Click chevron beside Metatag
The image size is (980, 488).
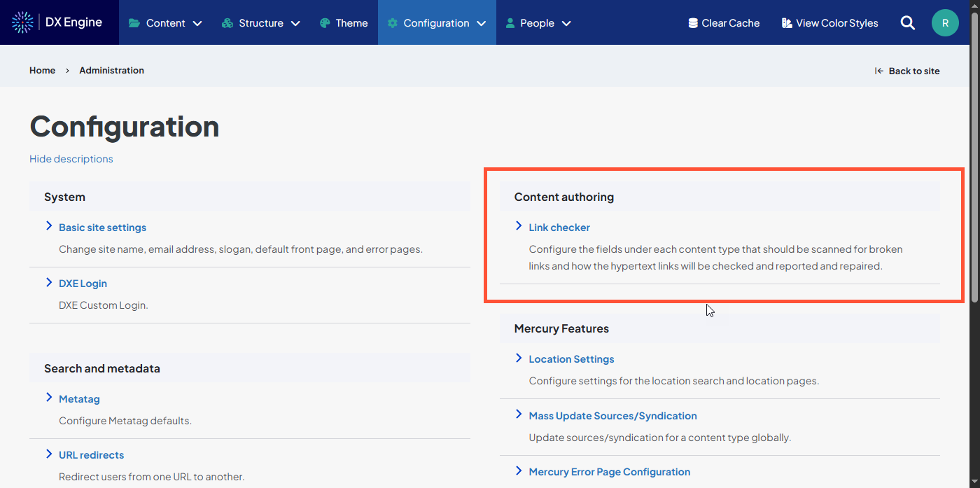(x=49, y=397)
